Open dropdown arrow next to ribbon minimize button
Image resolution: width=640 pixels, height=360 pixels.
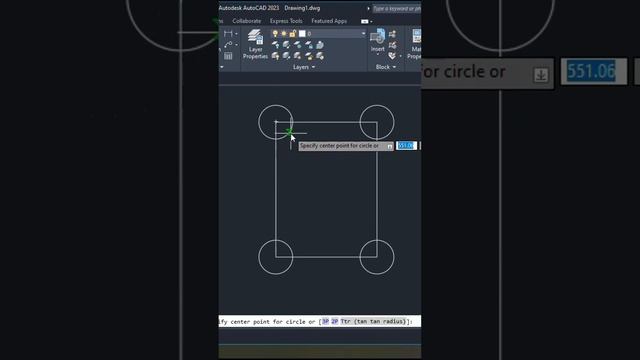[371, 22]
